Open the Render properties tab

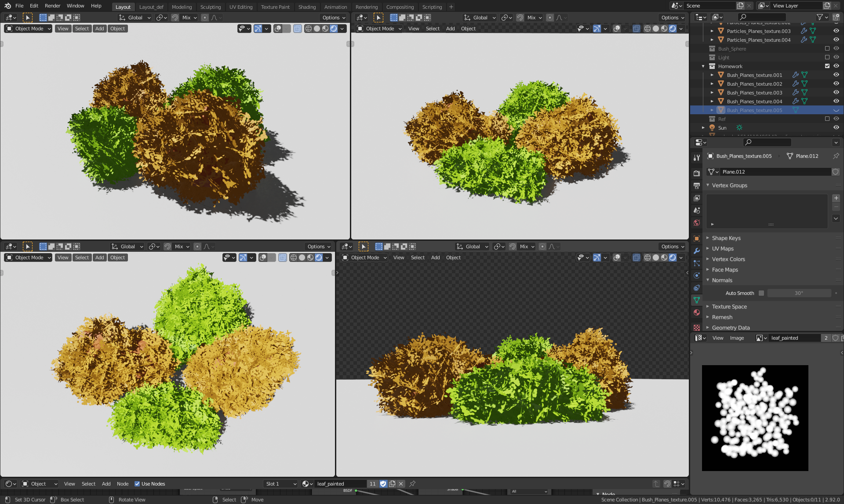[697, 173]
